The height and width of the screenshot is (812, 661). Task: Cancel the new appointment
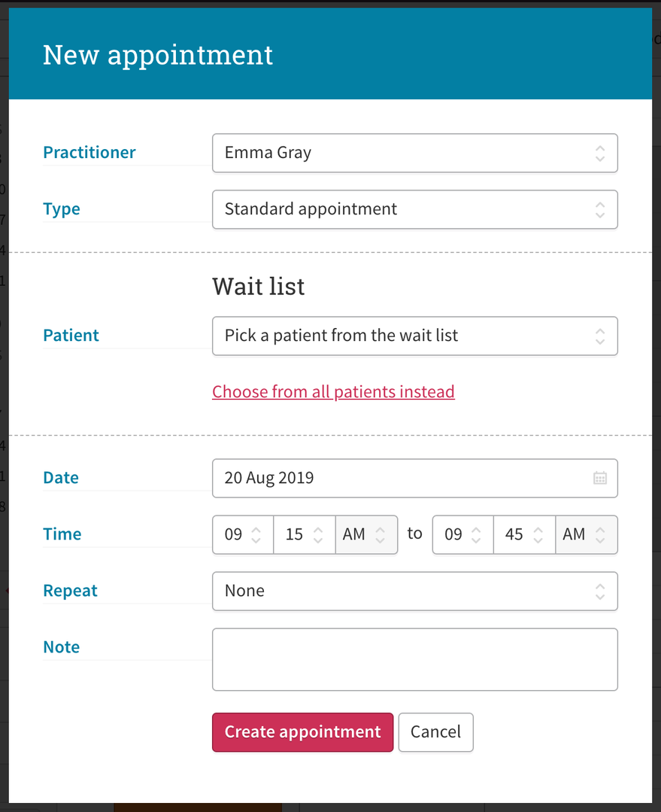[435, 731]
